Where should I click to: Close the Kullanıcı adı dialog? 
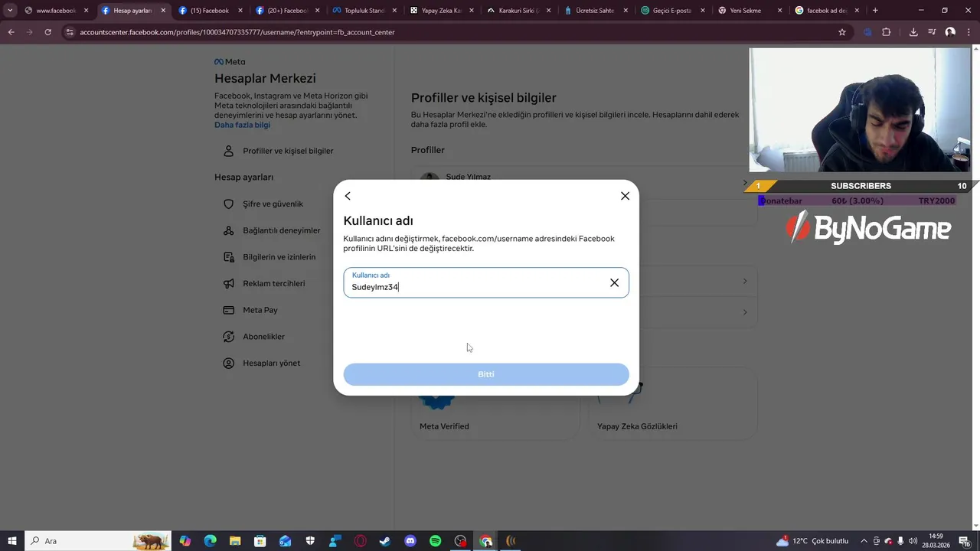[x=625, y=196]
